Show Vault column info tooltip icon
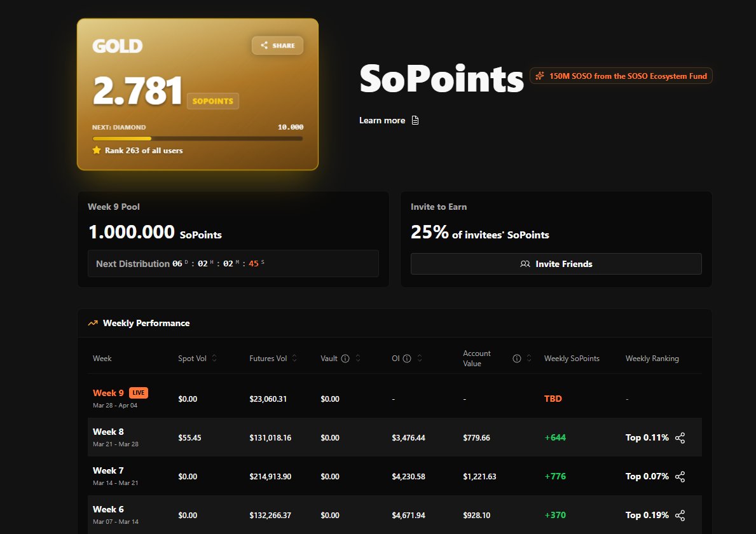Viewport: 756px width, 534px height. [x=345, y=358]
